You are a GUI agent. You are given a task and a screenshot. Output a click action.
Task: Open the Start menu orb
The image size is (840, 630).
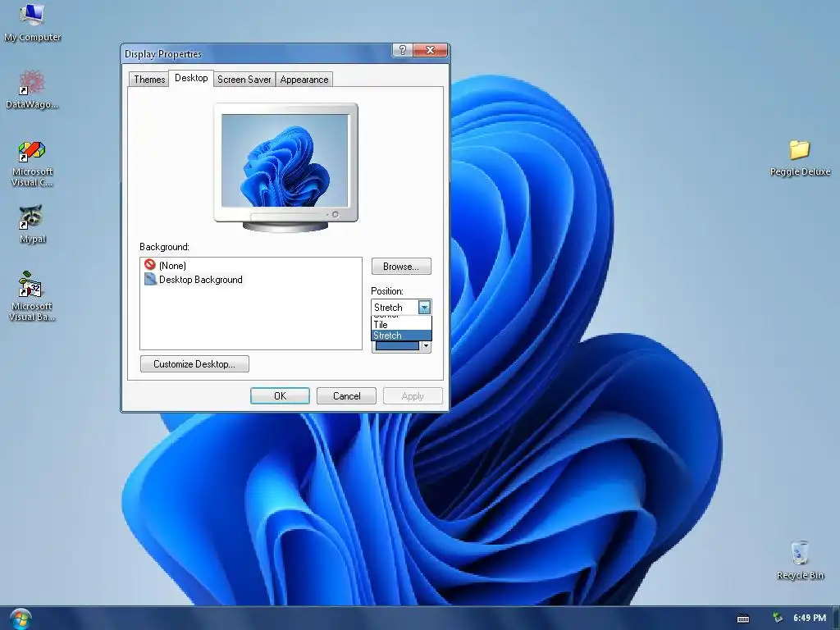tap(20, 619)
